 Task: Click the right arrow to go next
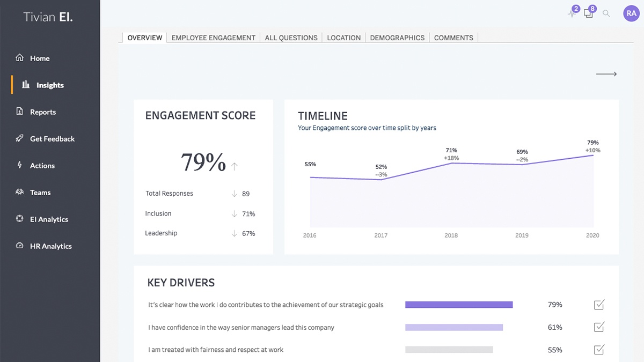(x=606, y=74)
